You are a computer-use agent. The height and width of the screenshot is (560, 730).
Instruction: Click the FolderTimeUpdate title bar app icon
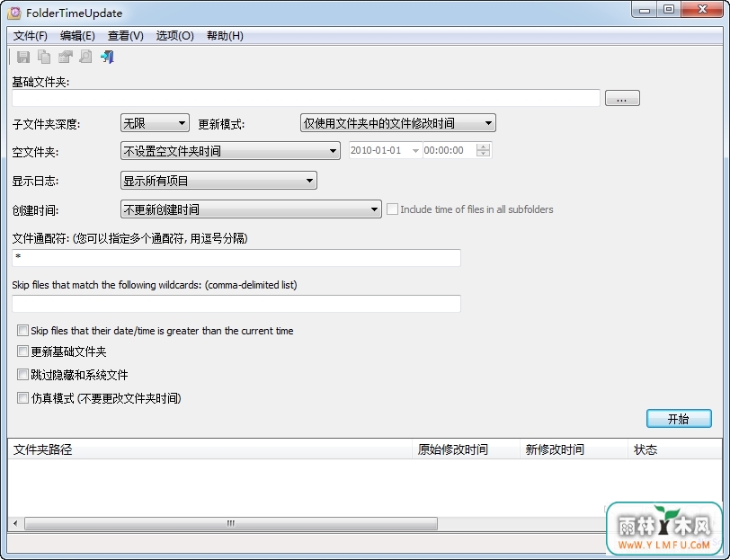[14, 13]
